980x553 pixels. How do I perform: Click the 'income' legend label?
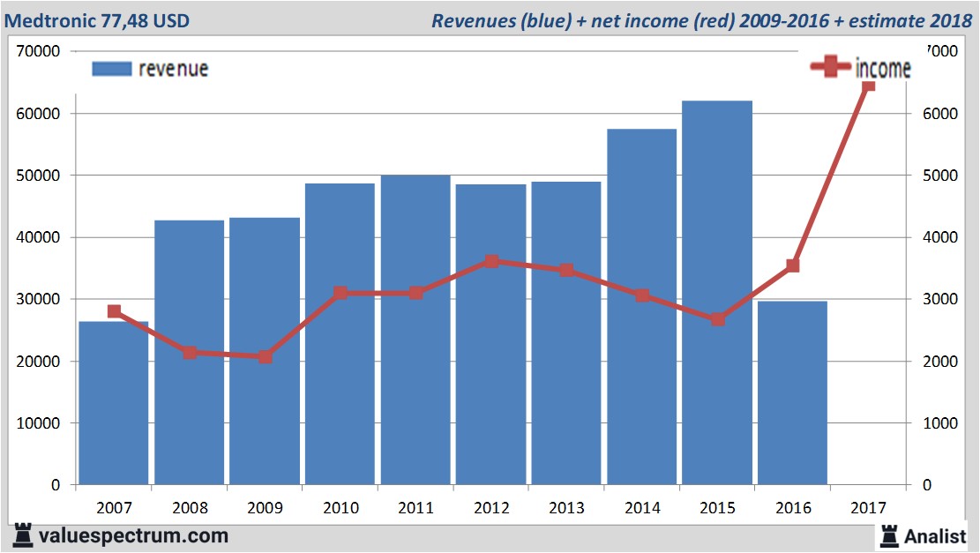882,68
